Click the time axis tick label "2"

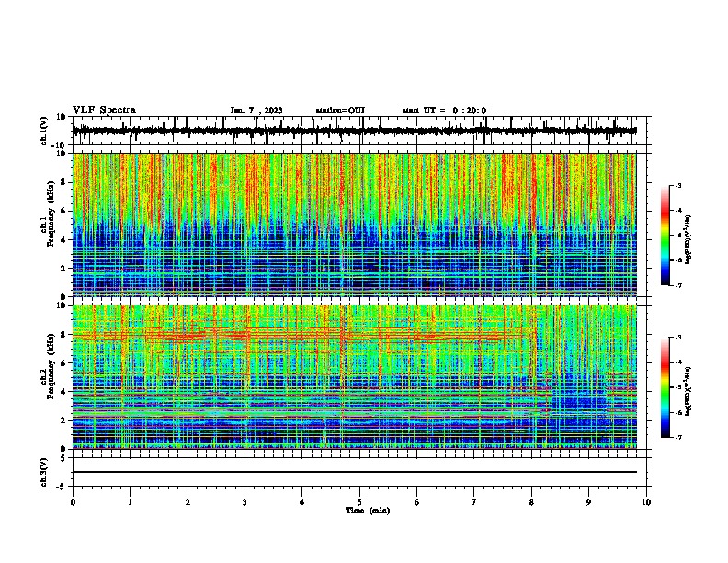(x=188, y=502)
